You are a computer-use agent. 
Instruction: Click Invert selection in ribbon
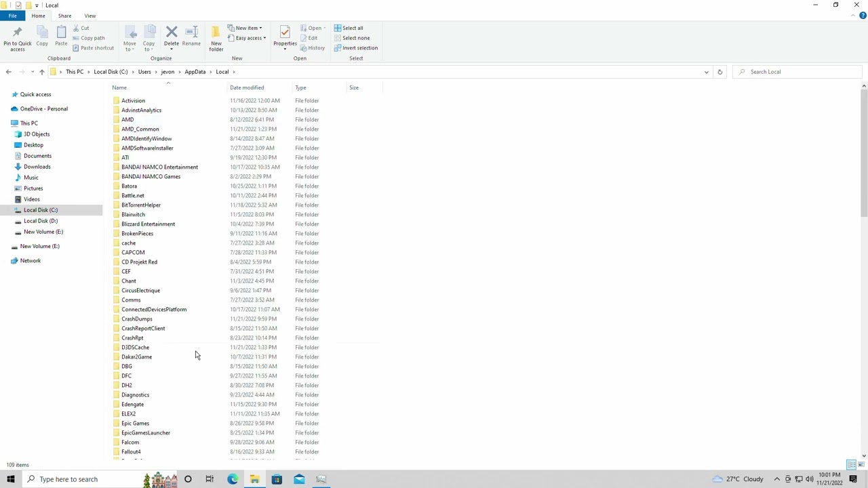[x=356, y=48]
